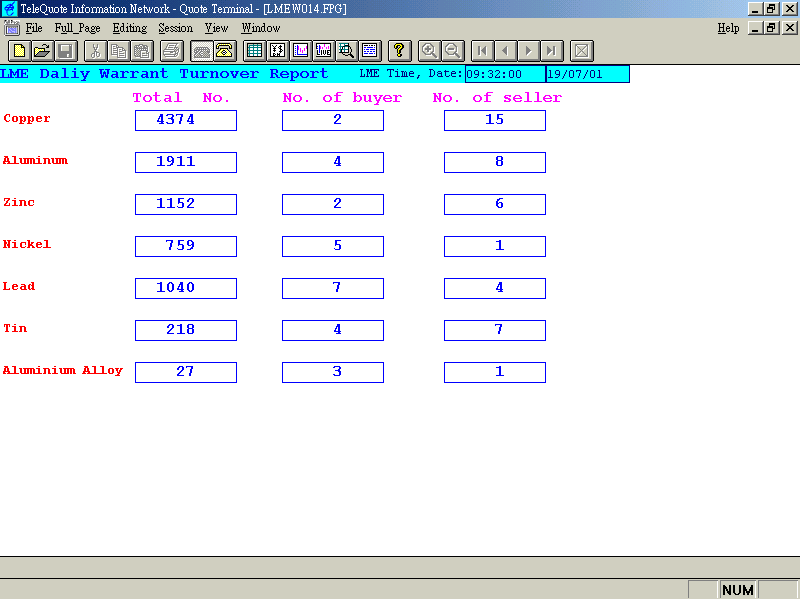Open the Help menu
This screenshot has height=600, width=800.
[x=728, y=28]
